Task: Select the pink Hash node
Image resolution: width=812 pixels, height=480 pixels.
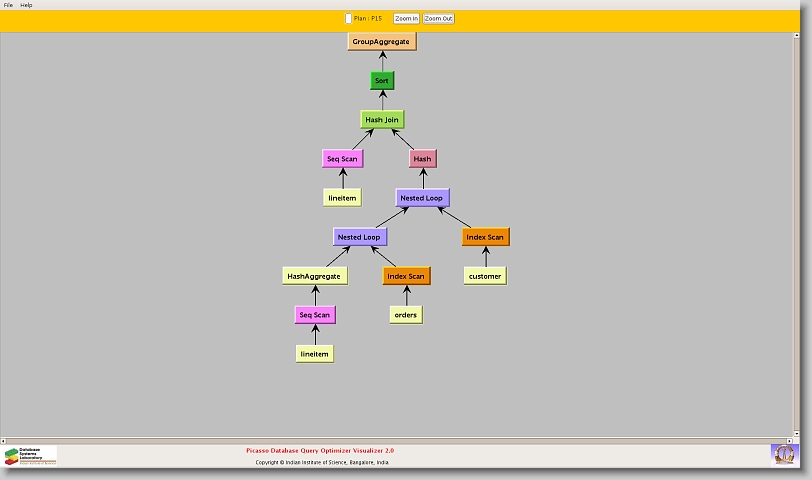Action: click(422, 158)
